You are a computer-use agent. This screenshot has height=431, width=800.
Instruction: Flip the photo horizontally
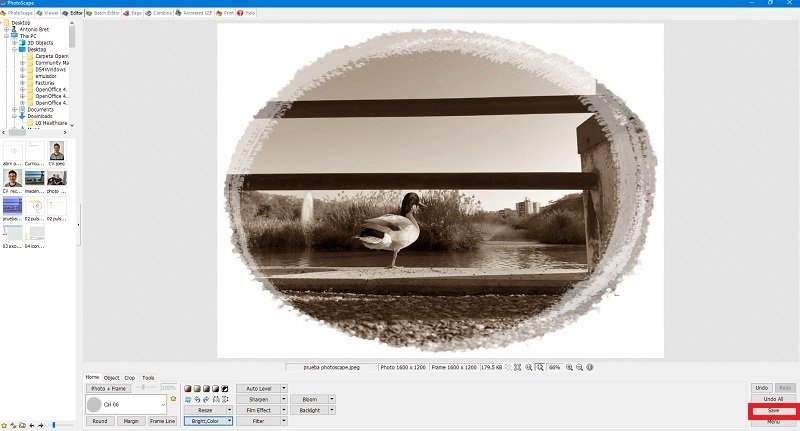216,399
